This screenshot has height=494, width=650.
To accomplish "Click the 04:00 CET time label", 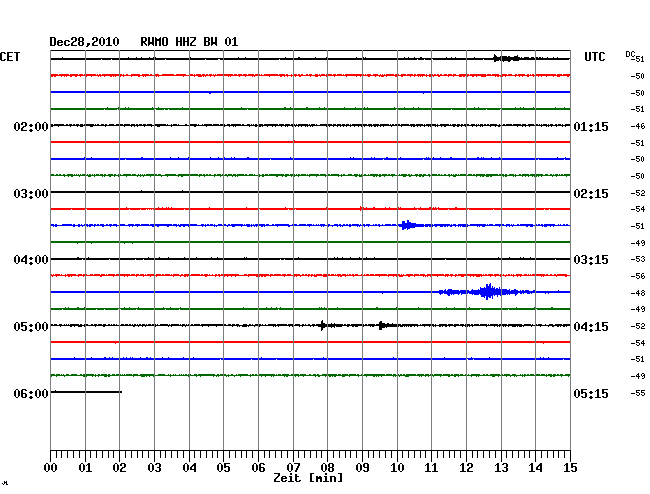I will tap(31, 260).
